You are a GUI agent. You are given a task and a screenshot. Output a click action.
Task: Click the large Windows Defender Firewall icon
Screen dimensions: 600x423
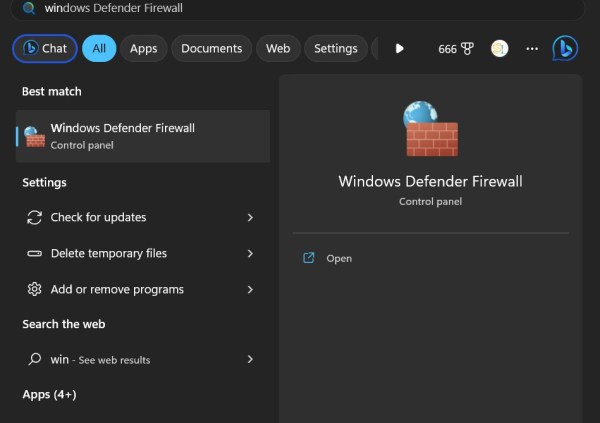(x=430, y=129)
